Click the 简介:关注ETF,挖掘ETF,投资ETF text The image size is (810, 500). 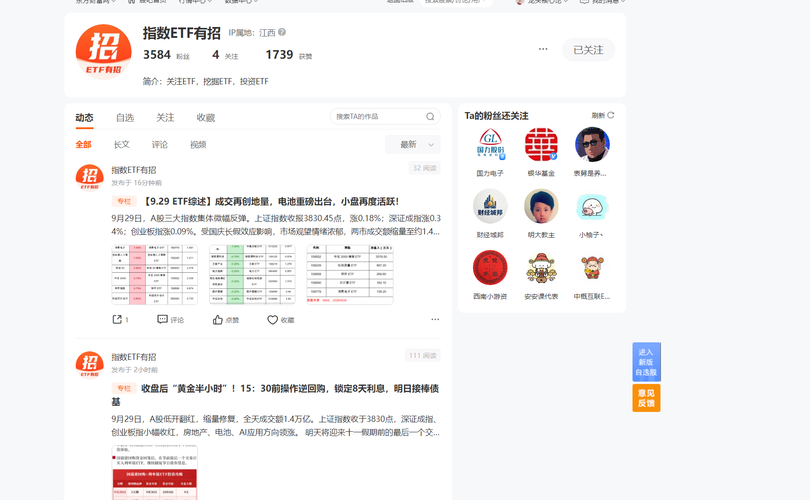click(x=206, y=81)
